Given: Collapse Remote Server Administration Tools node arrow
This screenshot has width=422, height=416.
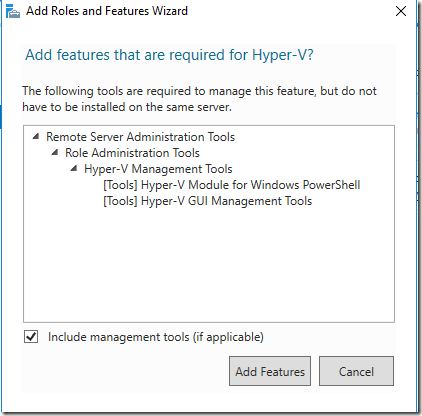Looking at the screenshot, I should point(36,136).
